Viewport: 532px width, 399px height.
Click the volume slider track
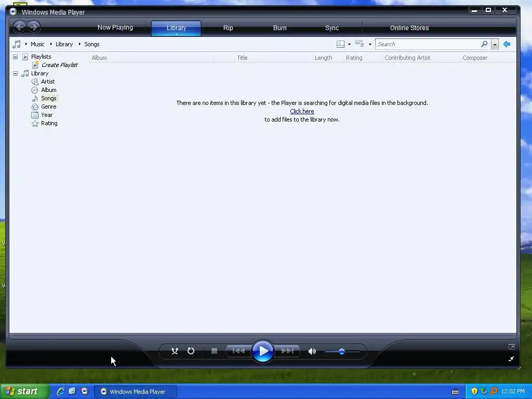click(x=342, y=352)
